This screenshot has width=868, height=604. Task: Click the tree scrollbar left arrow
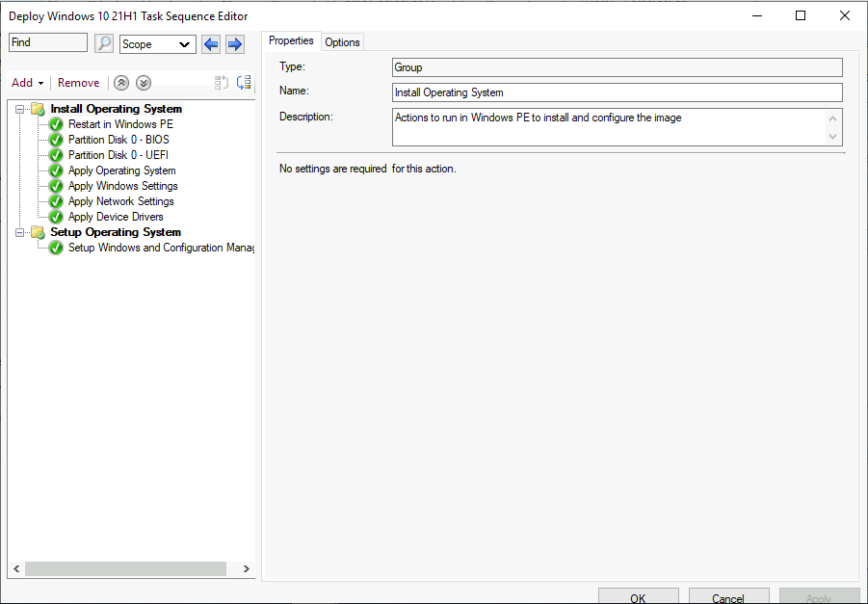click(x=16, y=569)
